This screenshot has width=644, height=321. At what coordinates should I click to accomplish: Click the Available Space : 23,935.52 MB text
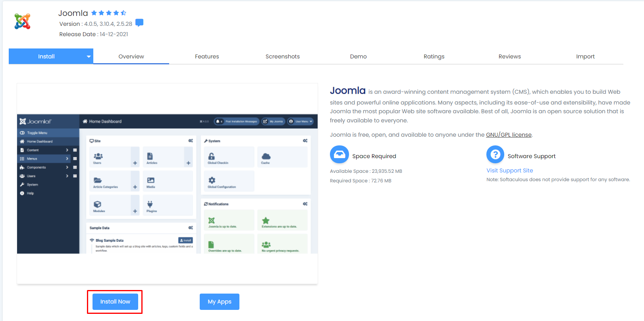(366, 171)
